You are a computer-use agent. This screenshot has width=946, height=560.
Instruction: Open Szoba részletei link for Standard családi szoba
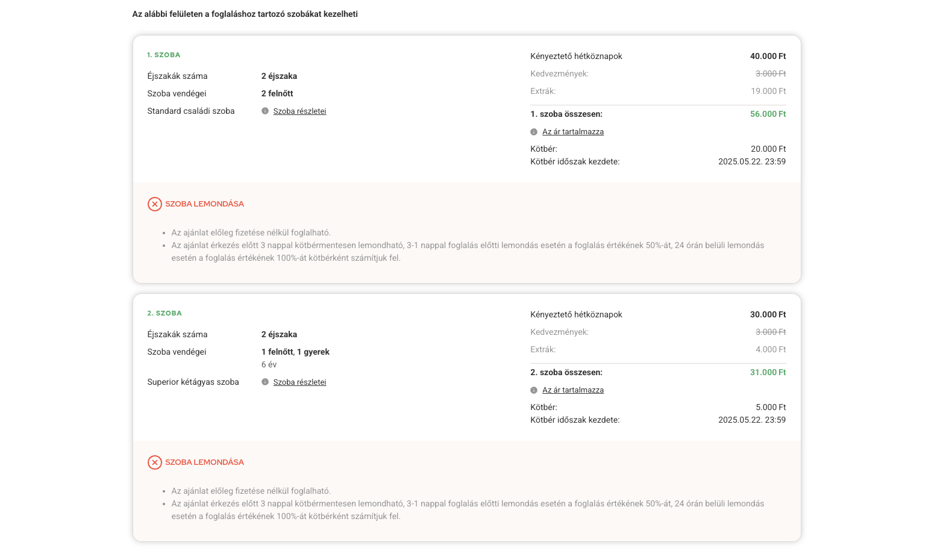(299, 111)
